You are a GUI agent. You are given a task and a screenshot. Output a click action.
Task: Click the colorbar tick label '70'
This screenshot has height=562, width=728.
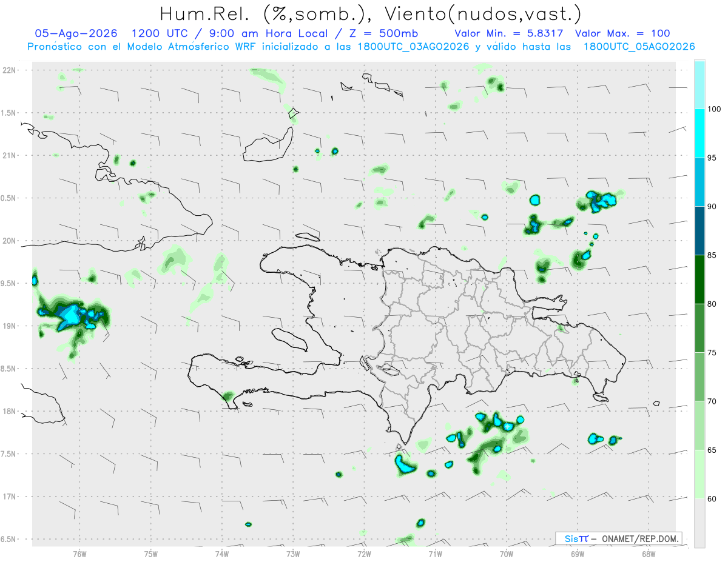[x=712, y=401]
